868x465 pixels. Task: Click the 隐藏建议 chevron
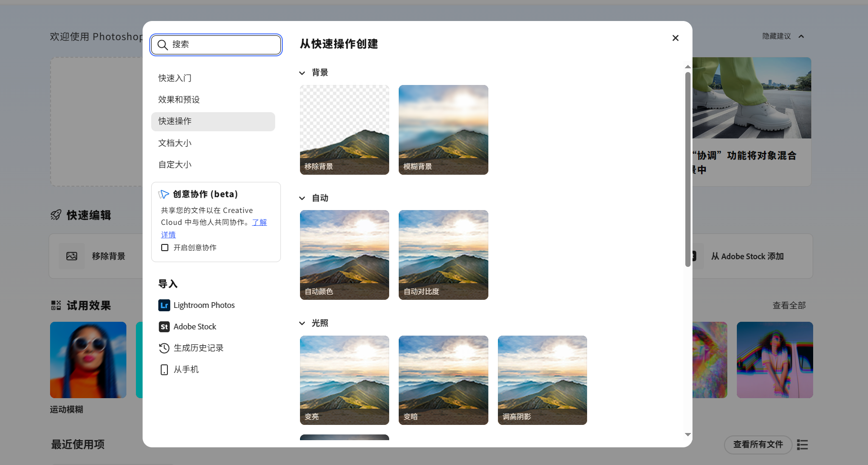coord(802,36)
